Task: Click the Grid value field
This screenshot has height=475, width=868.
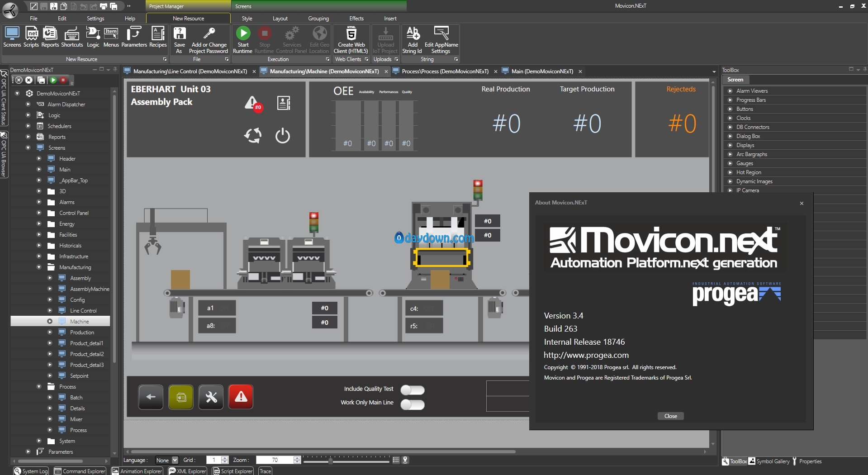Action: (213, 460)
